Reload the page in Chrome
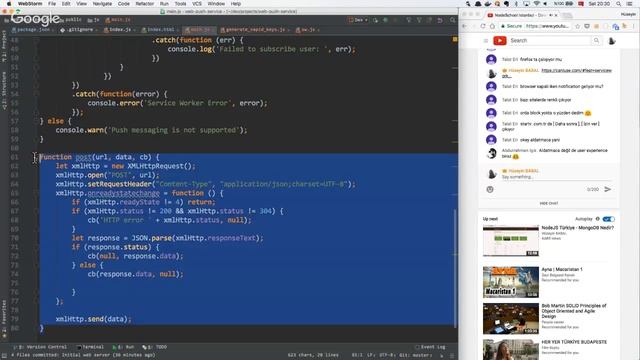 point(483,26)
